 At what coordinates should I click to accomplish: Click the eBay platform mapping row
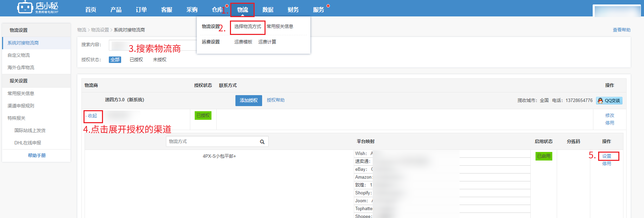[x=442, y=169]
